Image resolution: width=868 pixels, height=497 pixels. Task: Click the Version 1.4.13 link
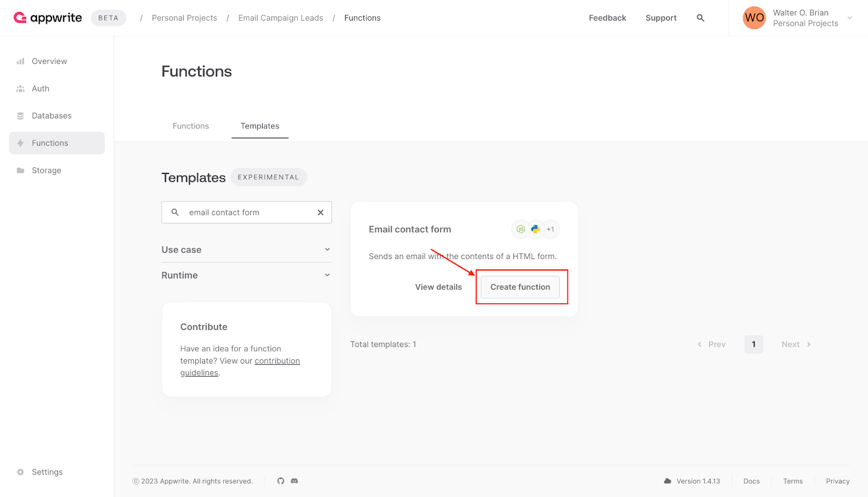coord(698,481)
